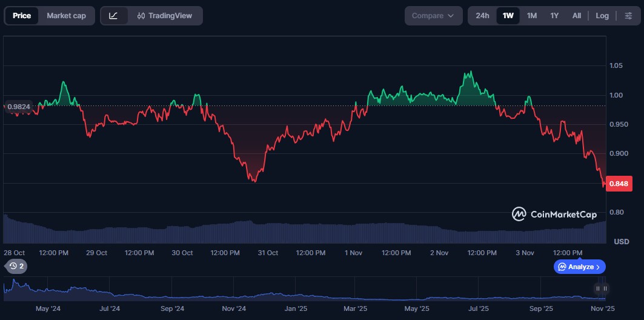
Task: Show the All time range
Action: point(576,16)
